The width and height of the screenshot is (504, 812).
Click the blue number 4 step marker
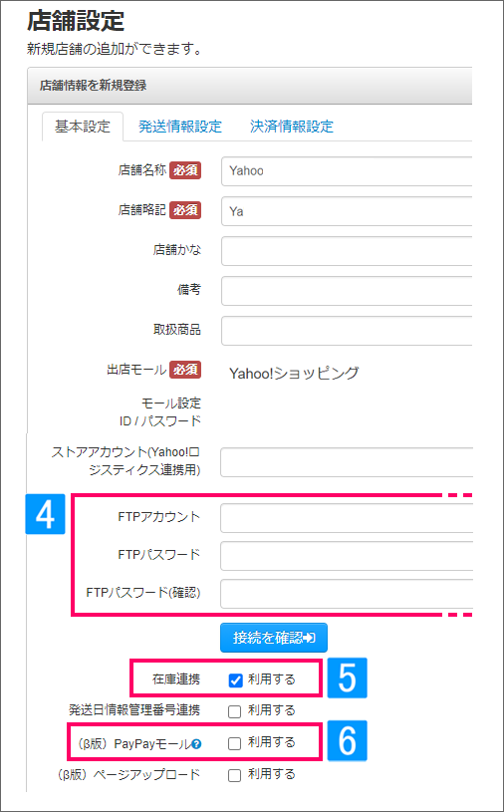point(45,514)
